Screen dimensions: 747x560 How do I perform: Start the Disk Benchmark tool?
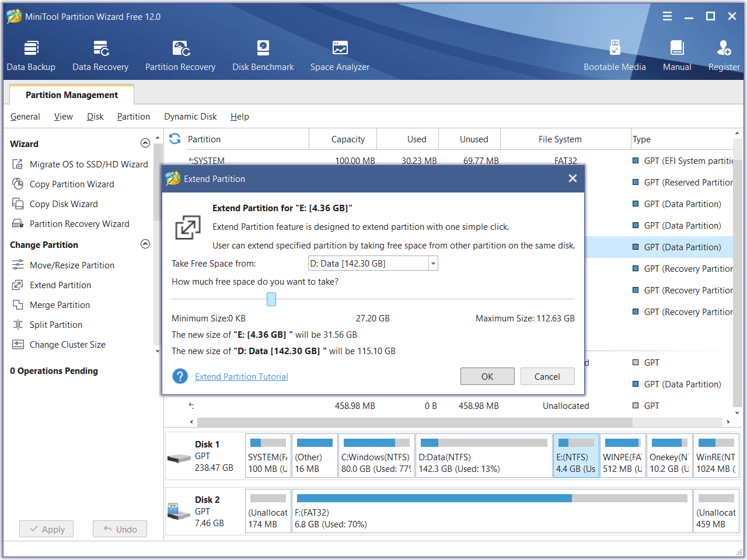click(263, 55)
